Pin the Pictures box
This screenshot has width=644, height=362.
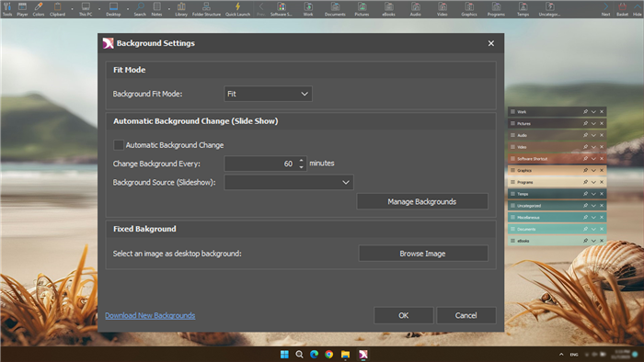(585, 123)
